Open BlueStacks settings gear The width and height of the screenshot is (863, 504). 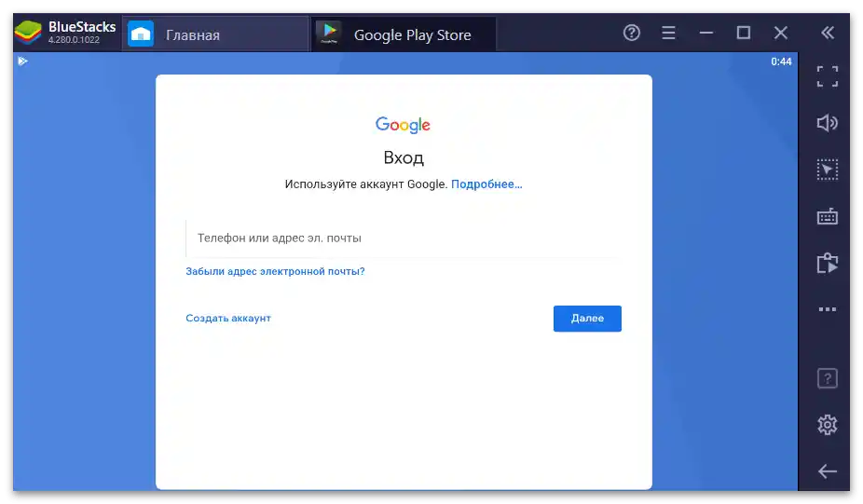(828, 425)
